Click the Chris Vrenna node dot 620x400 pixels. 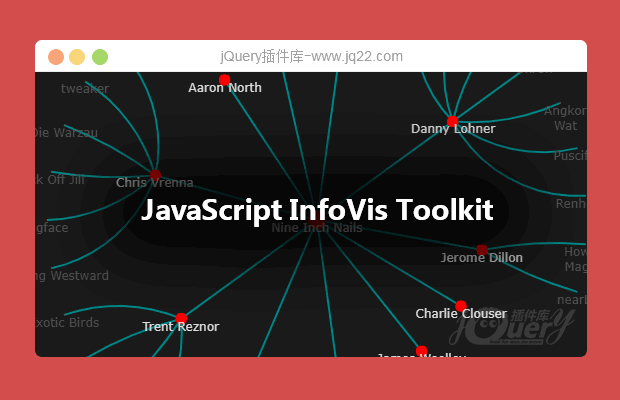(155, 175)
